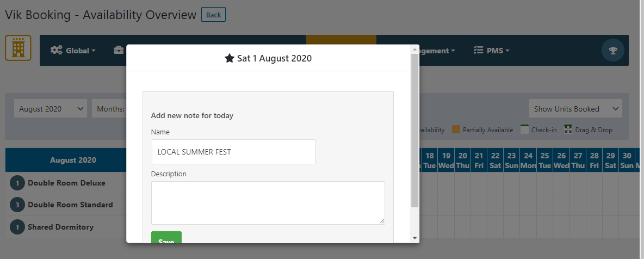Click units badge for Double Room Standard
This screenshot has width=644, height=259.
(17, 205)
